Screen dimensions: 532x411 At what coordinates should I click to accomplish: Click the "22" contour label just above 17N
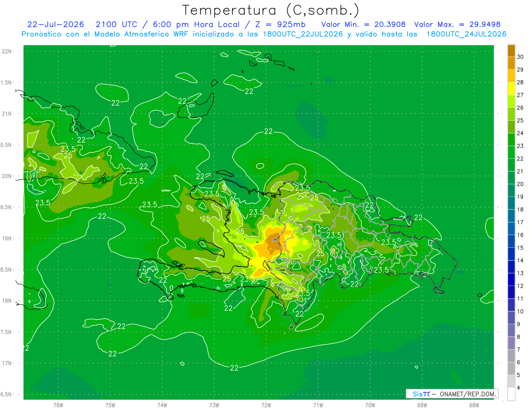pyautogui.click(x=113, y=353)
